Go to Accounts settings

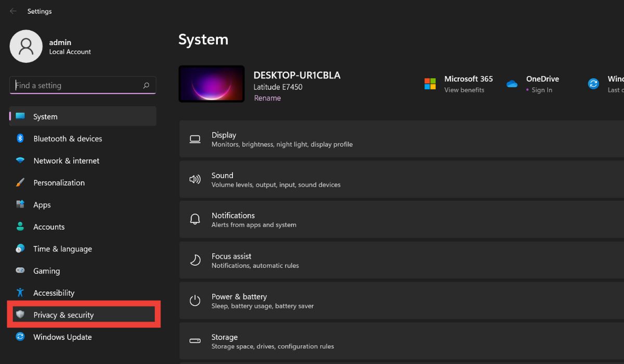coord(49,227)
